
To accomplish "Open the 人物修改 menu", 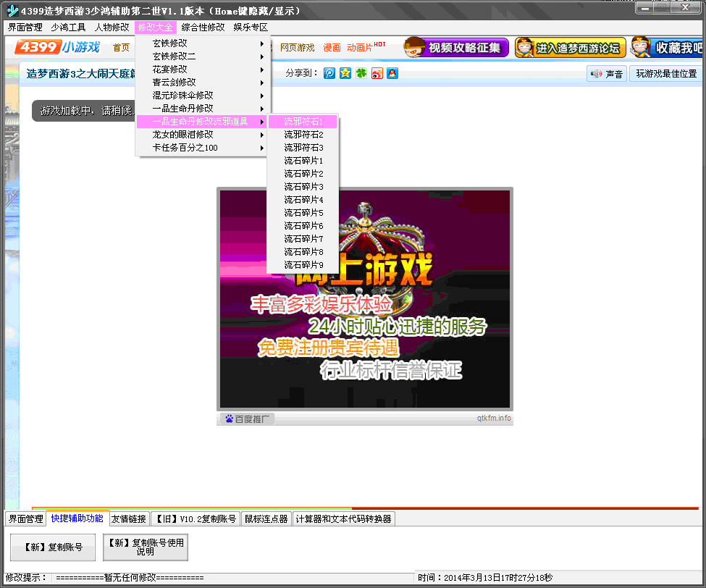I will [112, 28].
